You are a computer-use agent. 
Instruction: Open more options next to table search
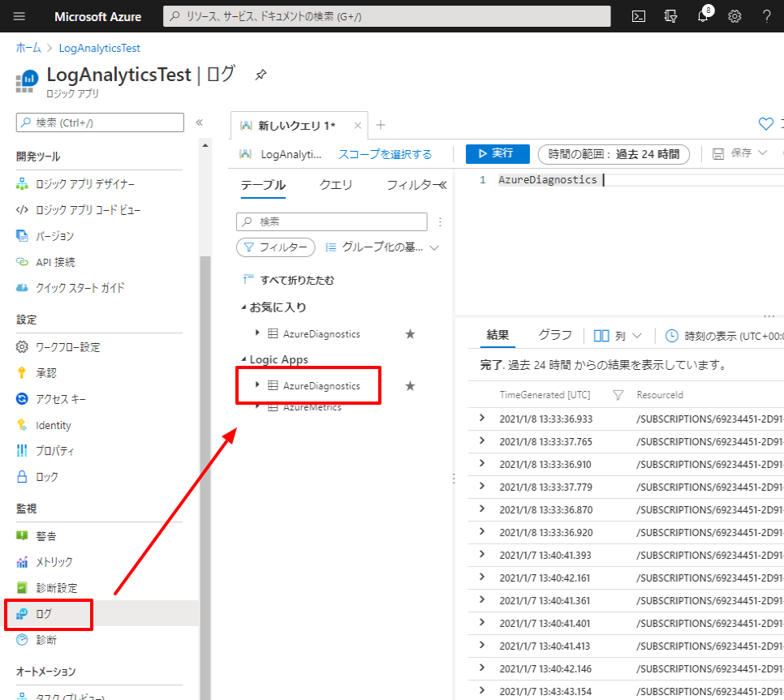point(440,221)
